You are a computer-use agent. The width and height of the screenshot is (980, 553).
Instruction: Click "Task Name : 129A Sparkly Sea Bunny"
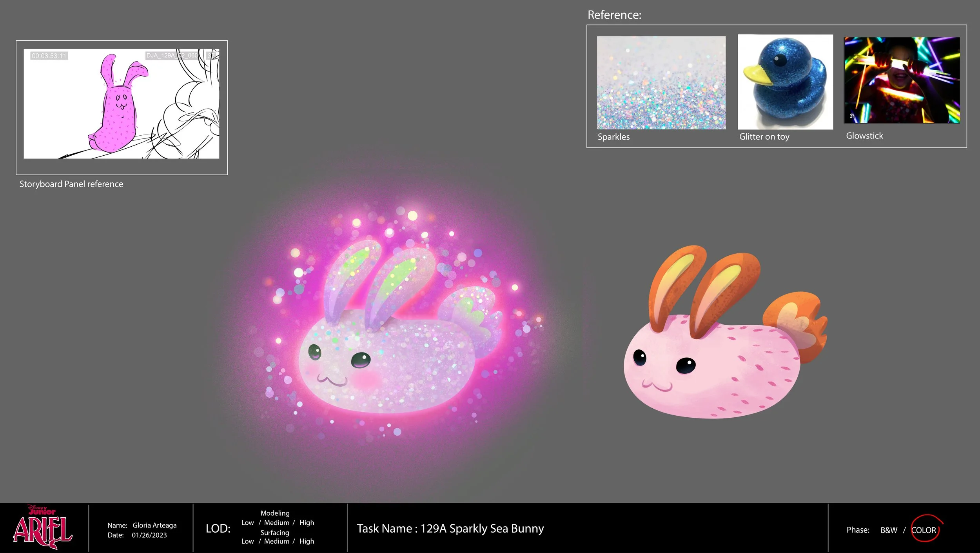(450, 529)
